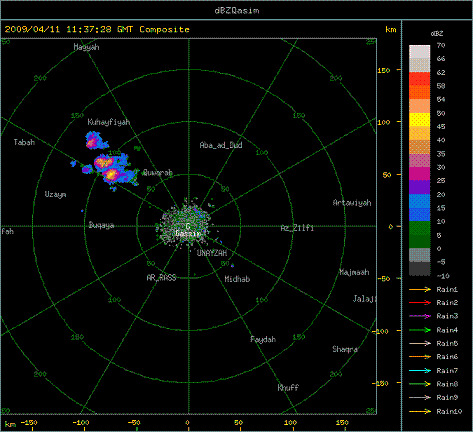Click the Artawiyah location label
This screenshot has width=473, height=432.
pyautogui.click(x=352, y=203)
